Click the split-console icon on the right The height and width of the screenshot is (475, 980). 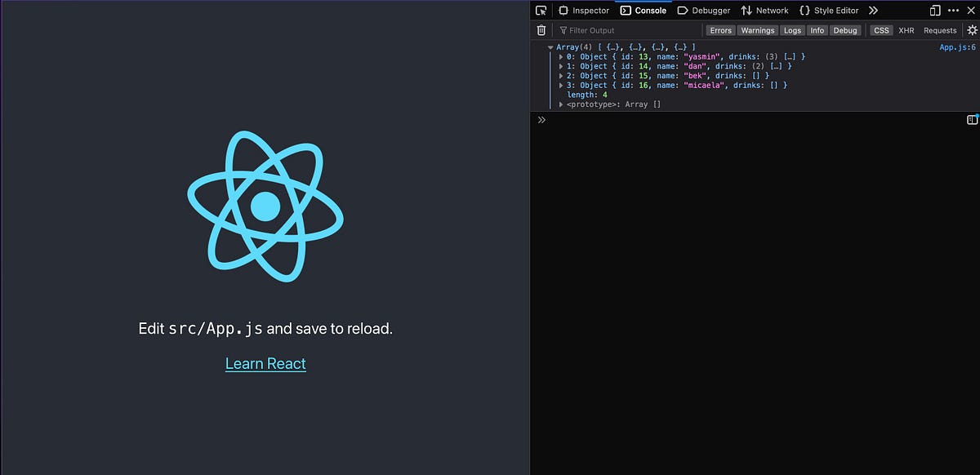coord(972,119)
